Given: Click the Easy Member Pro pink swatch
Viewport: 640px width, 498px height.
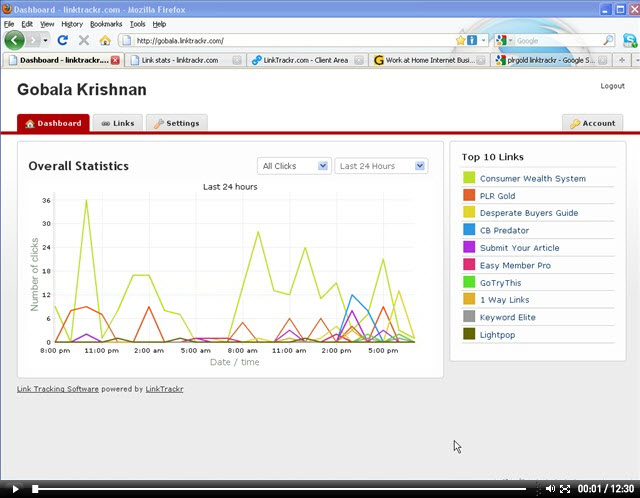Looking at the screenshot, I should (469, 264).
